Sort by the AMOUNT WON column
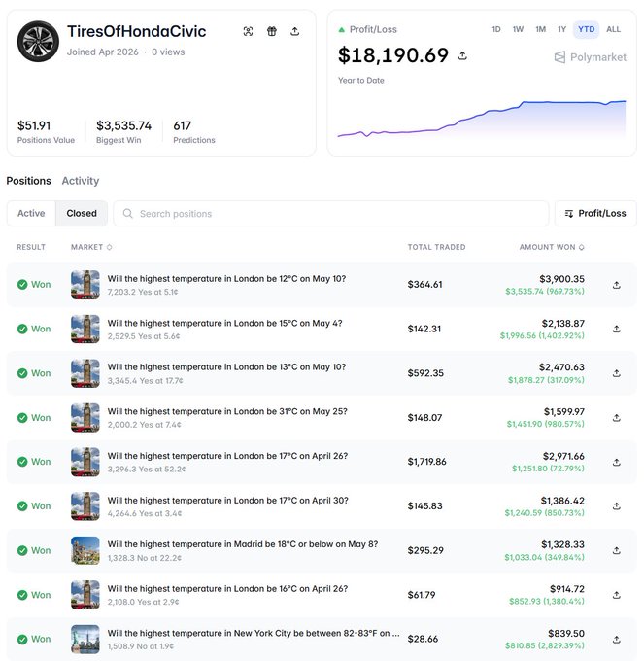644x661 pixels. coord(552,247)
